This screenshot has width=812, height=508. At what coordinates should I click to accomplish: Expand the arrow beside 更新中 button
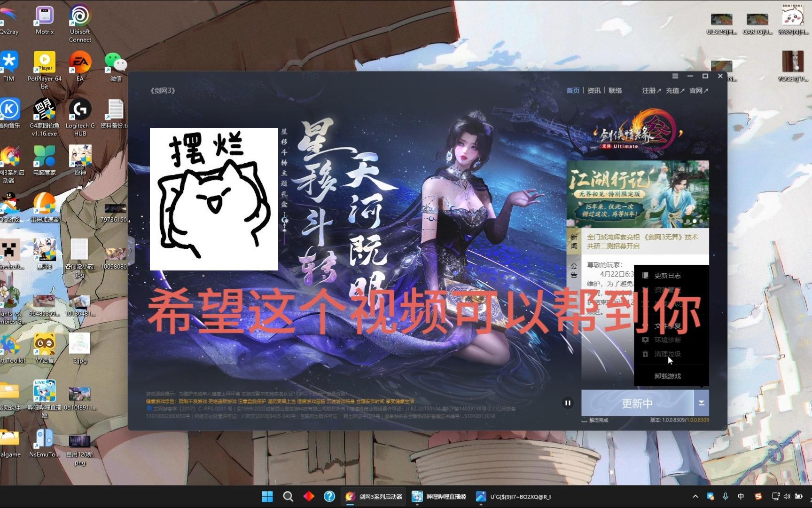pyautogui.click(x=701, y=403)
